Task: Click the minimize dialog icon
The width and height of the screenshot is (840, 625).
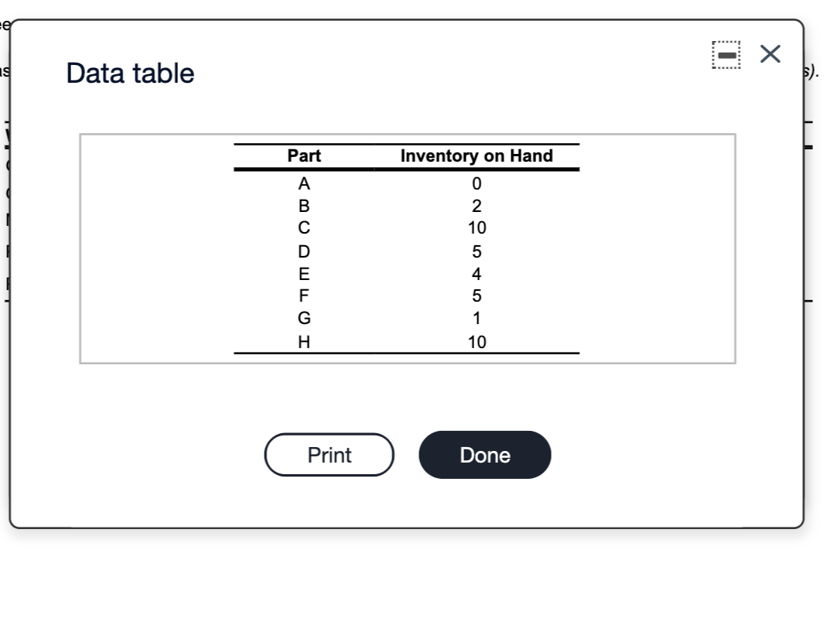Action: pos(726,53)
